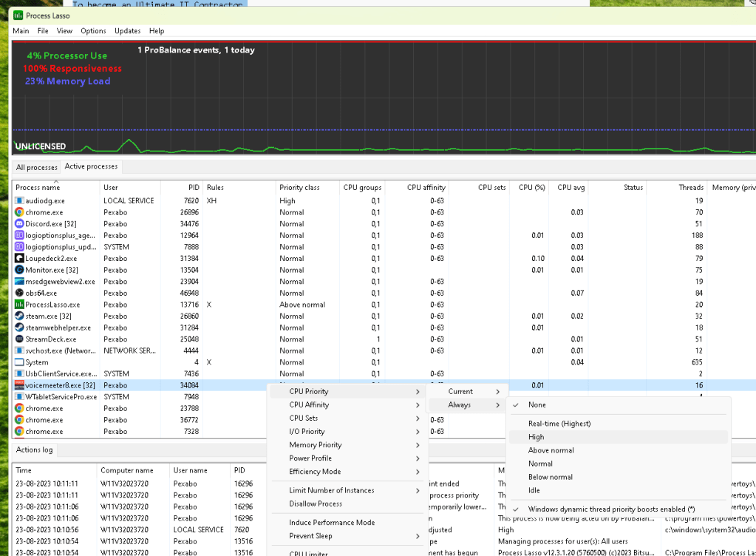Set always priority to Above normal
Screen dimensions: 756x556
point(619,450)
